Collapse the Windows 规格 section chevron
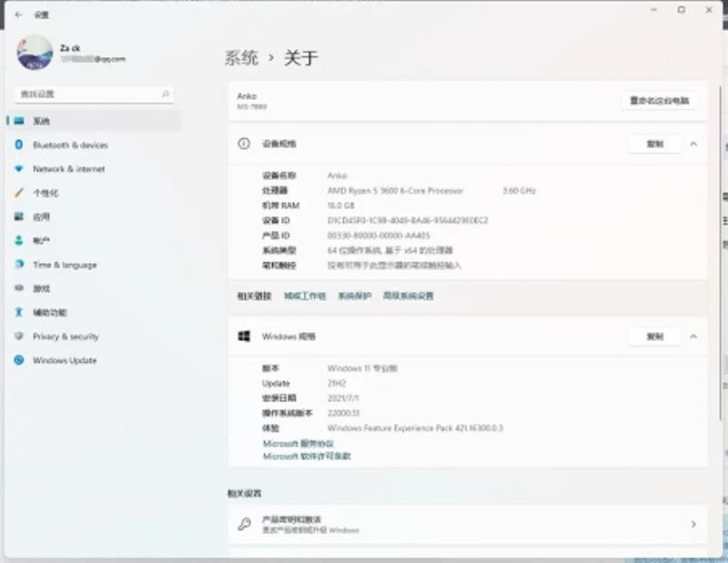 pos(693,337)
